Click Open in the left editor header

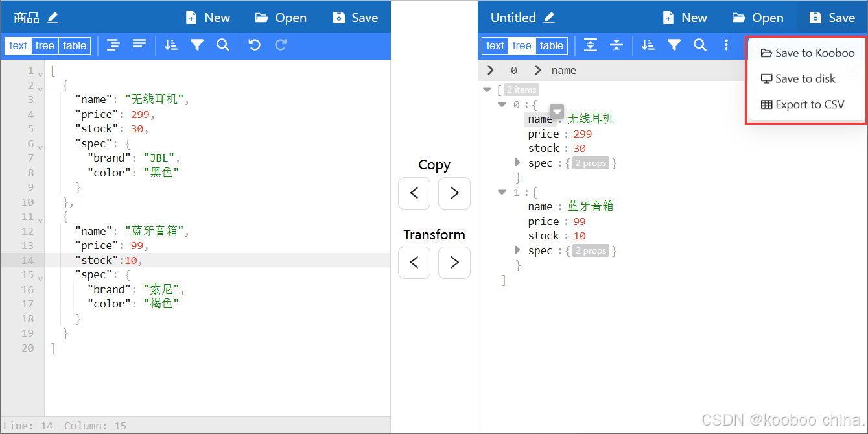click(281, 18)
